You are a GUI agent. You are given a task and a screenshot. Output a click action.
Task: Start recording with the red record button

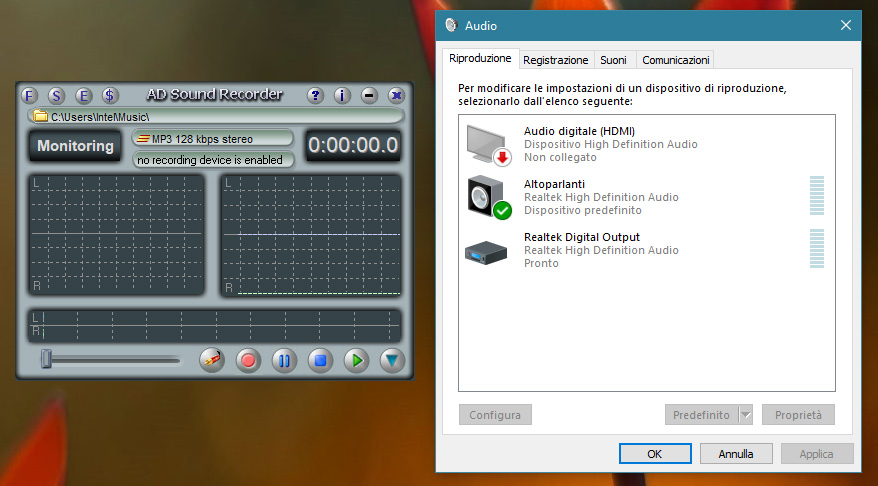248,360
